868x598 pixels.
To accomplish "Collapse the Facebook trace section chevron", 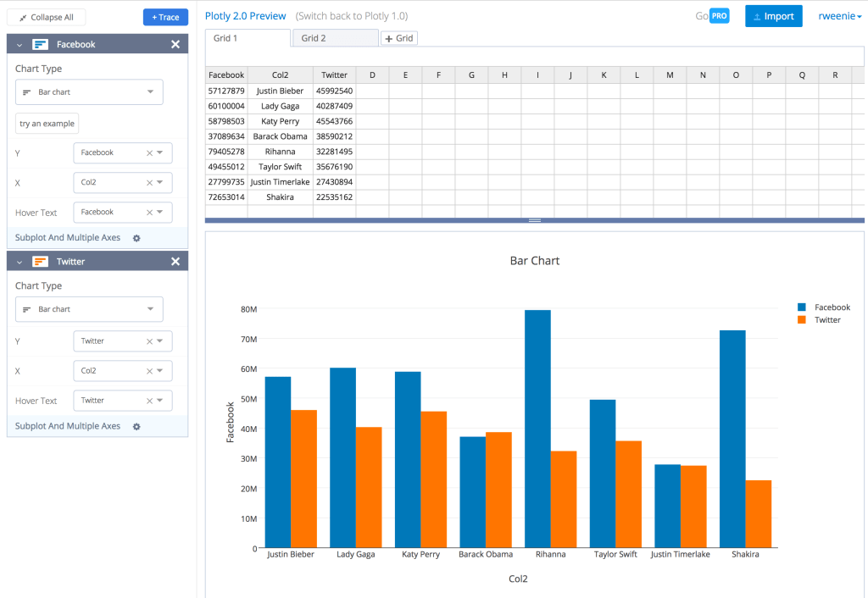I will 19,45.
